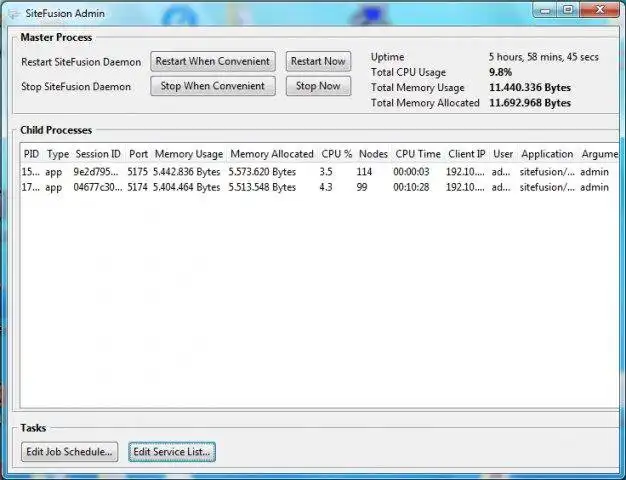Sort by CPU Time column header
The height and width of the screenshot is (480, 626).
[418, 154]
